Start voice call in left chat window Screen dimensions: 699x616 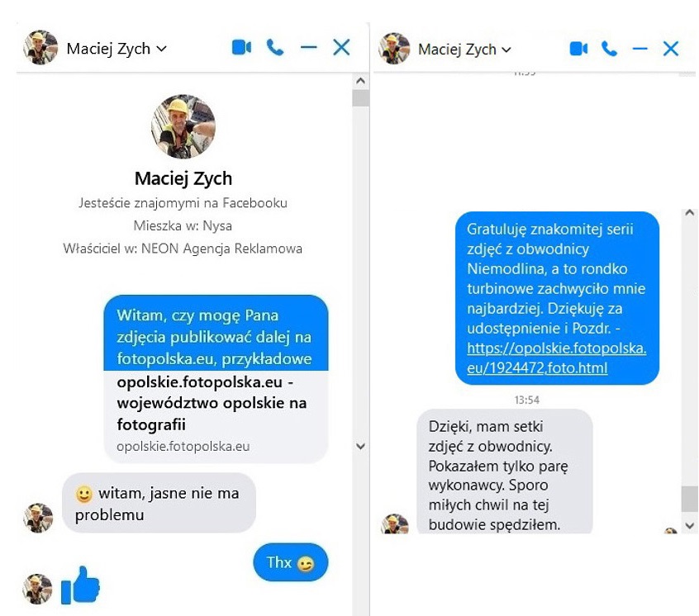coord(274,47)
